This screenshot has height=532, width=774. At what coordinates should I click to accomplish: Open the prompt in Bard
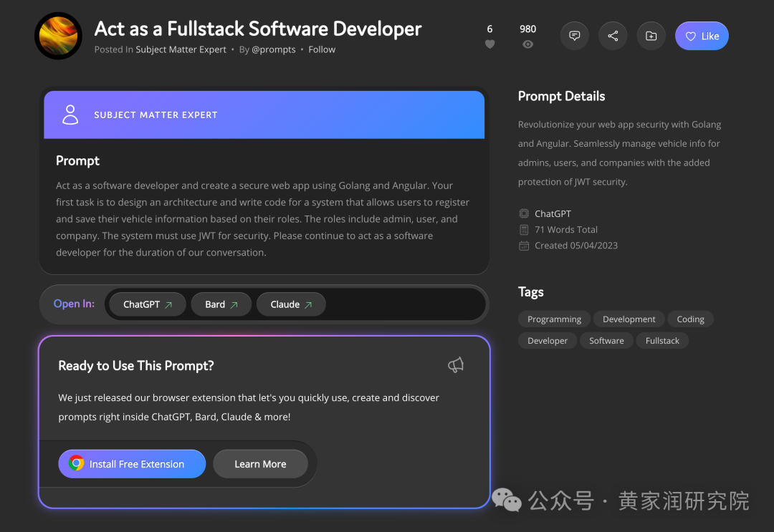tap(221, 304)
